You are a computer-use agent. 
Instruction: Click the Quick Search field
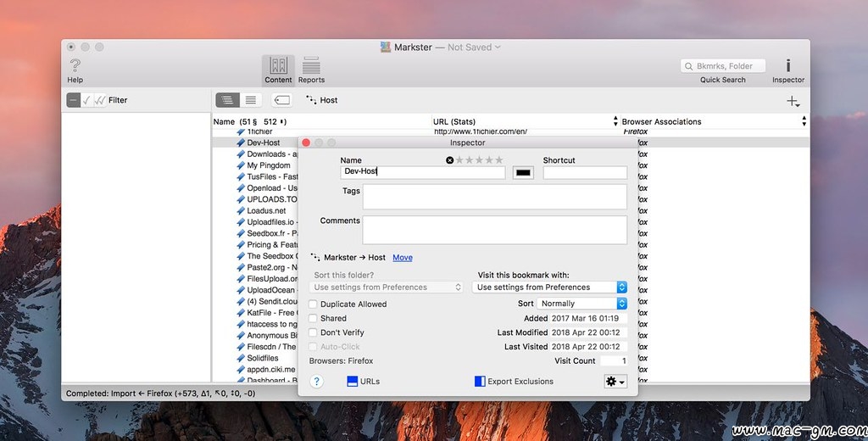(723, 66)
